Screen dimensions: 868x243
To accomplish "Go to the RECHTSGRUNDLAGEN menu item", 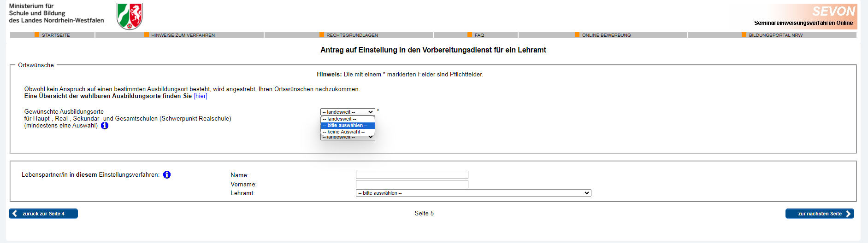I will [x=352, y=35].
